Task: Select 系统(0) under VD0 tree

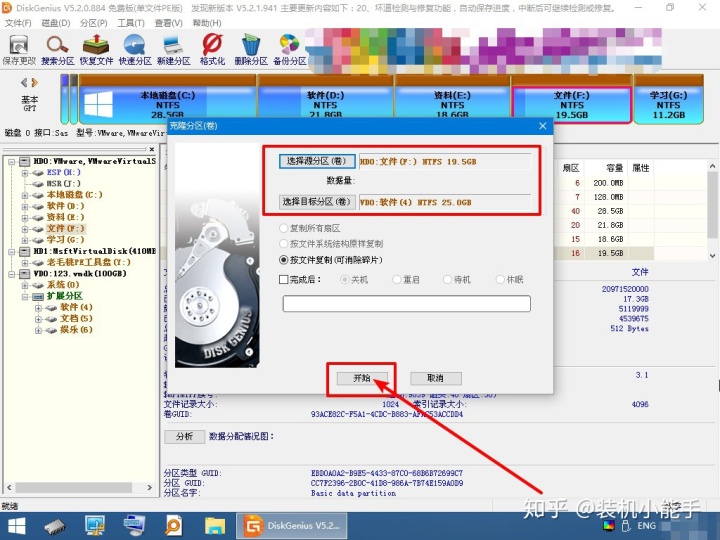Action: click(63, 285)
